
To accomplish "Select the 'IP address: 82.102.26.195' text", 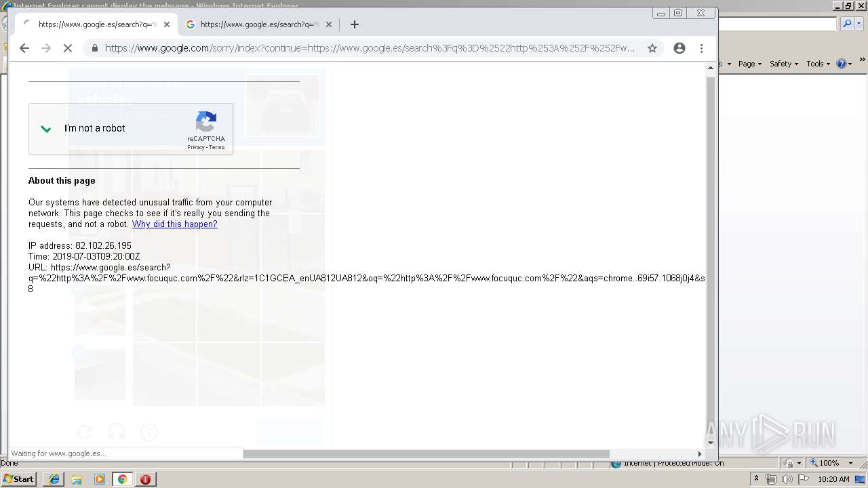I will pos(80,245).
